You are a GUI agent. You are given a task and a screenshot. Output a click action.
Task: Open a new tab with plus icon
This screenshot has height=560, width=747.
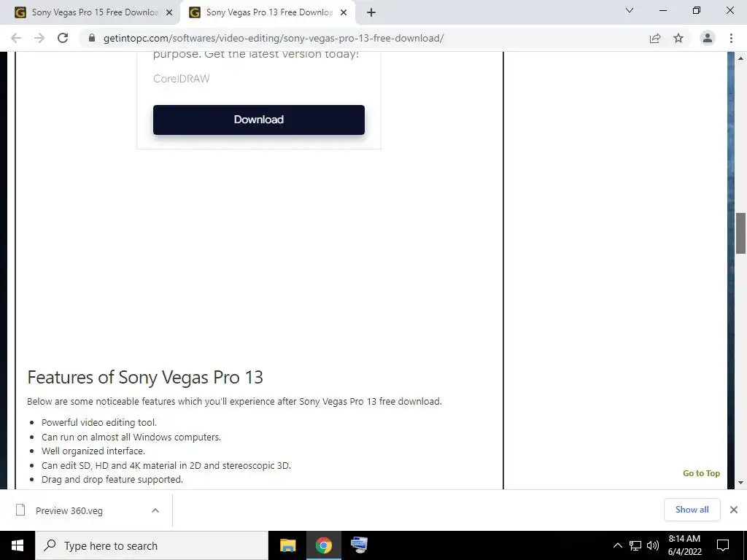coord(371,12)
